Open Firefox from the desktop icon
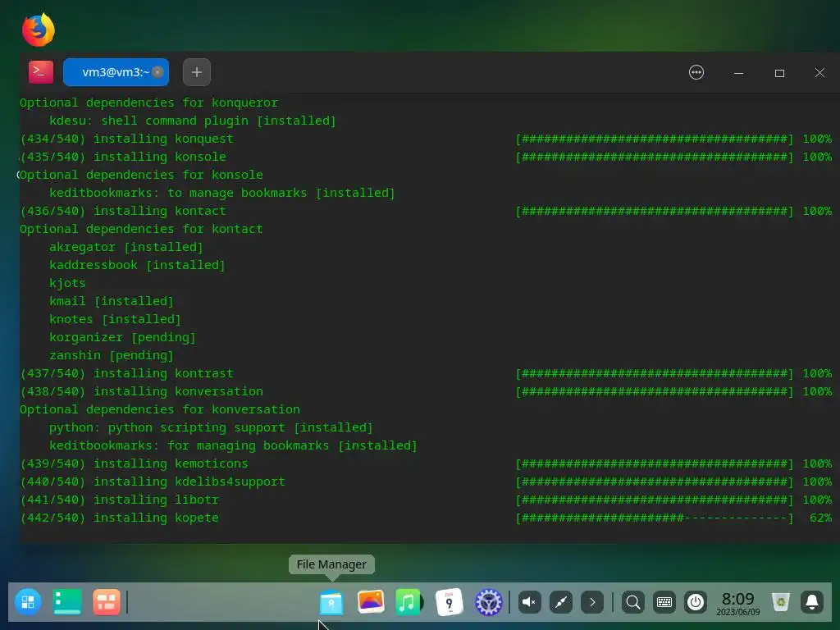840x630 pixels. (38, 30)
